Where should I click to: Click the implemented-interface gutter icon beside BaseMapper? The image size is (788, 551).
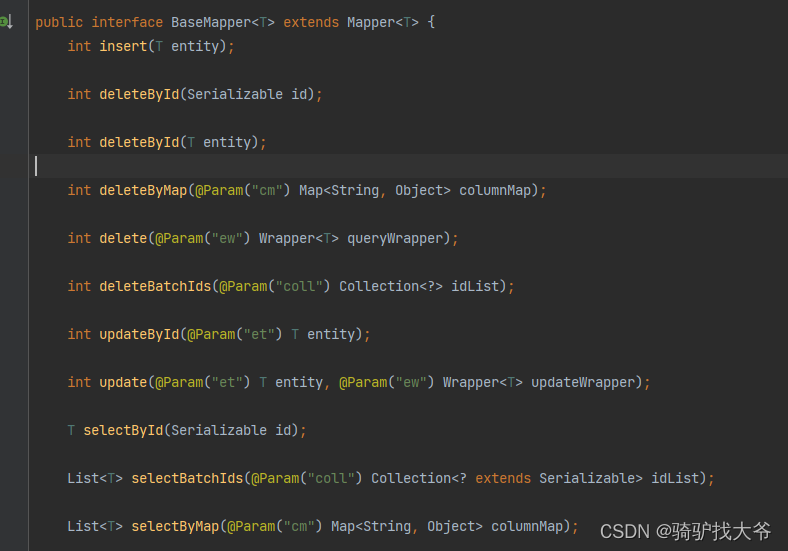(7, 22)
